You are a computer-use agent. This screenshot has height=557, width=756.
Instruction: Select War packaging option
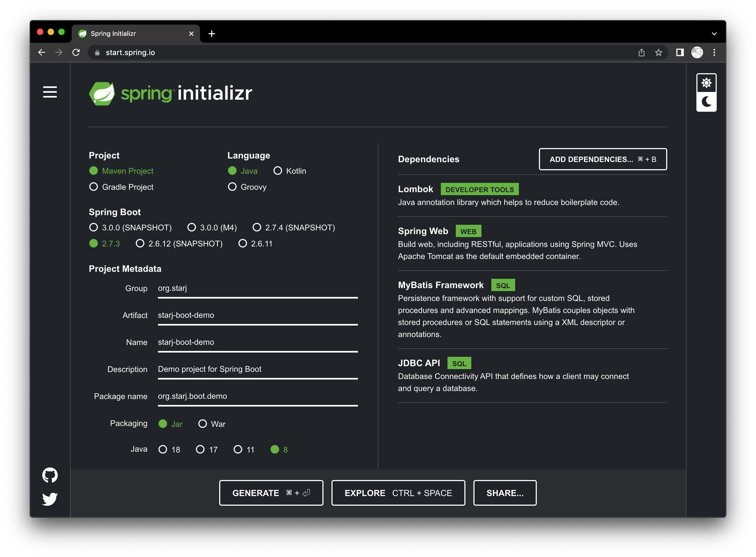(203, 424)
